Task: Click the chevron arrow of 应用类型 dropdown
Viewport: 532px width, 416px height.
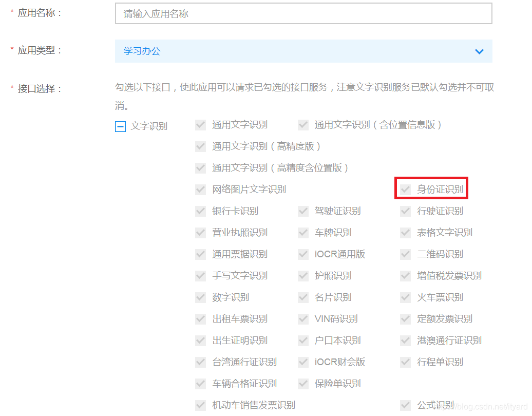Action: (x=479, y=51)
